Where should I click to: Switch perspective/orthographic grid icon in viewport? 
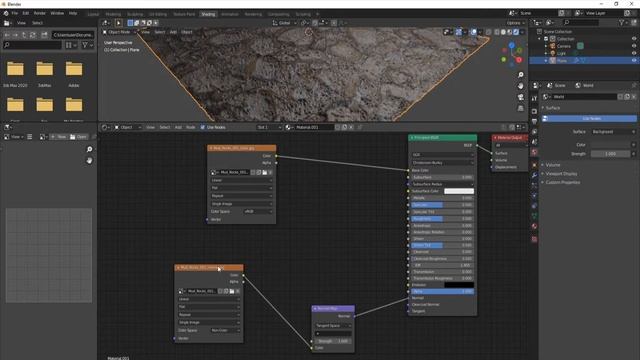coord(520,108)
